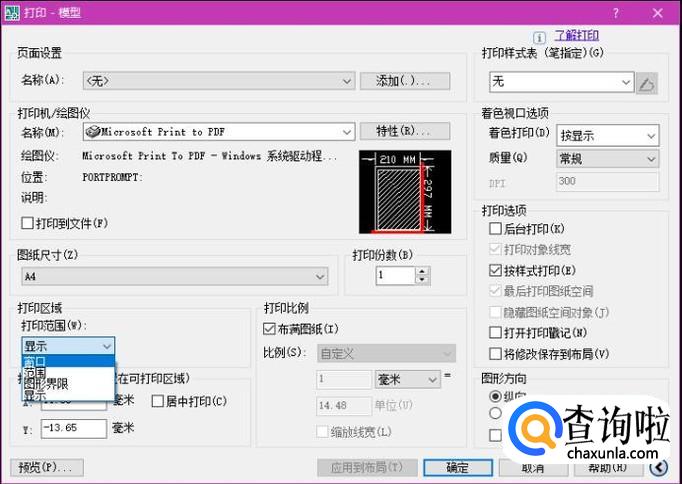This screenshot has width=682, height=484.
Task: Open the plot style table editor icon
Action: pos(647,83)
